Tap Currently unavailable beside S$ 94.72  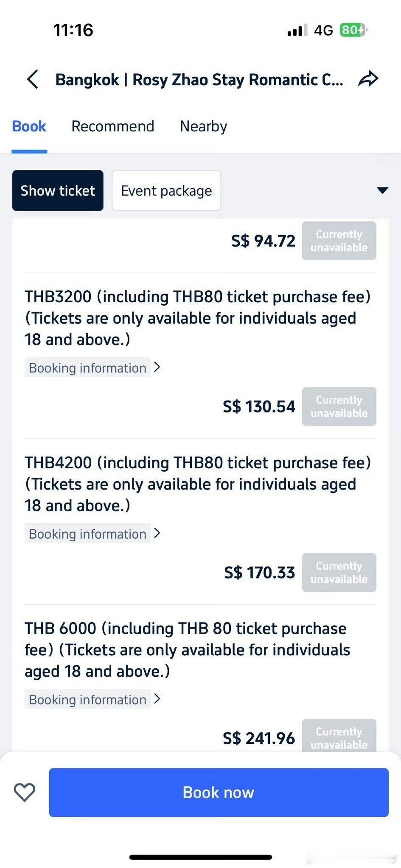tap(339, 241)
